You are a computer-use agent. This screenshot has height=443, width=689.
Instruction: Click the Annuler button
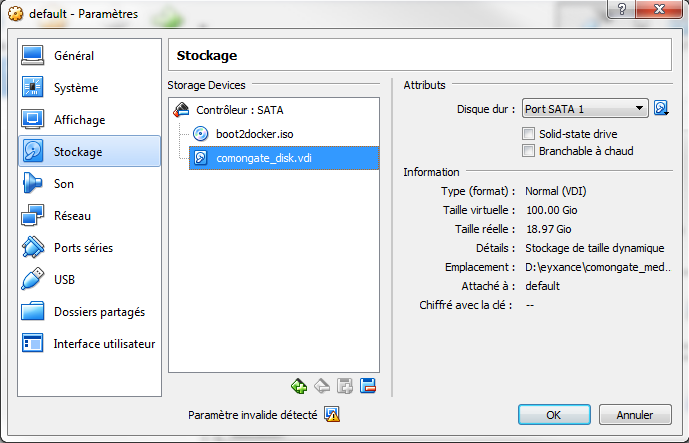point(635,415)
